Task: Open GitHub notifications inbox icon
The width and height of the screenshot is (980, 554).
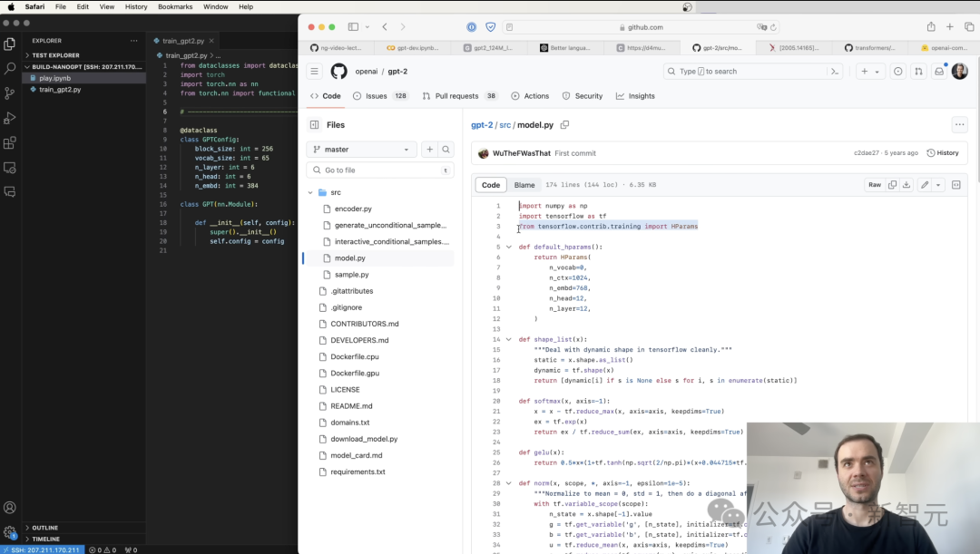Action: coord(939,72)
